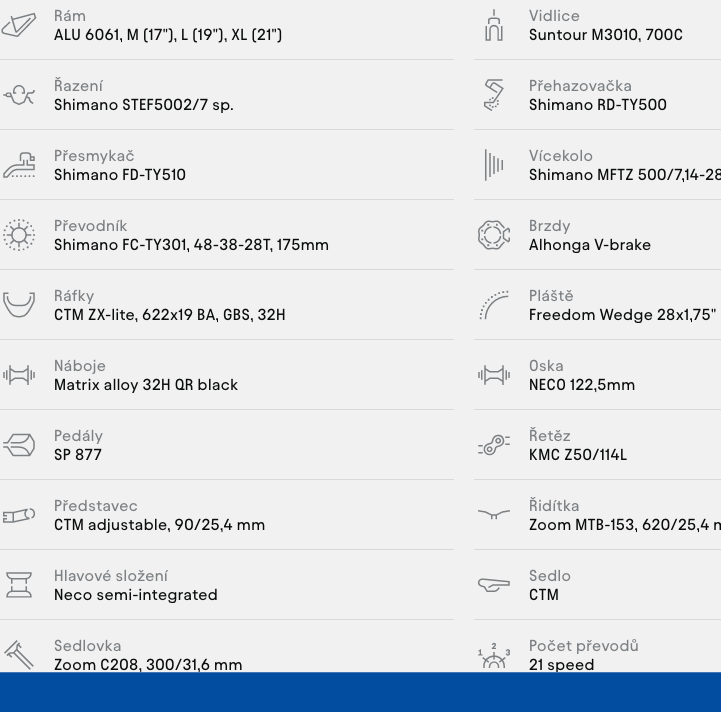Select the text 'Suntour M3010, 700C'
Screen dimensions: 721x712
click(606, 35)
